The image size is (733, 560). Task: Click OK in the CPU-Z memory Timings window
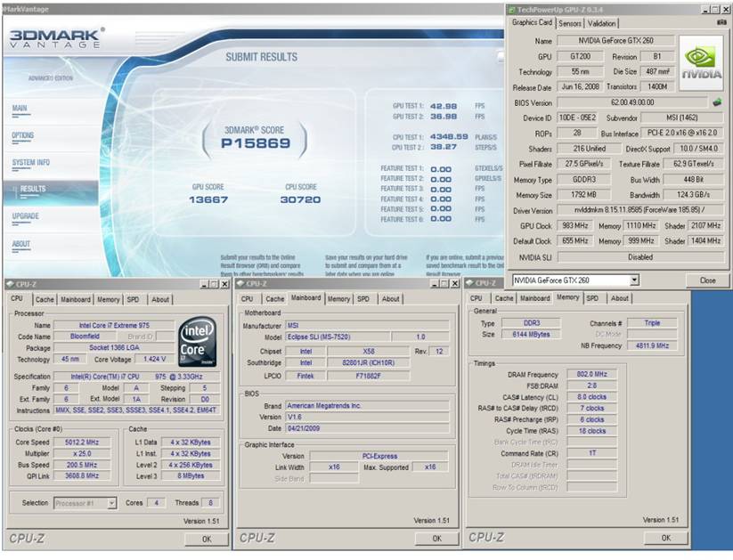coord(665,539)
